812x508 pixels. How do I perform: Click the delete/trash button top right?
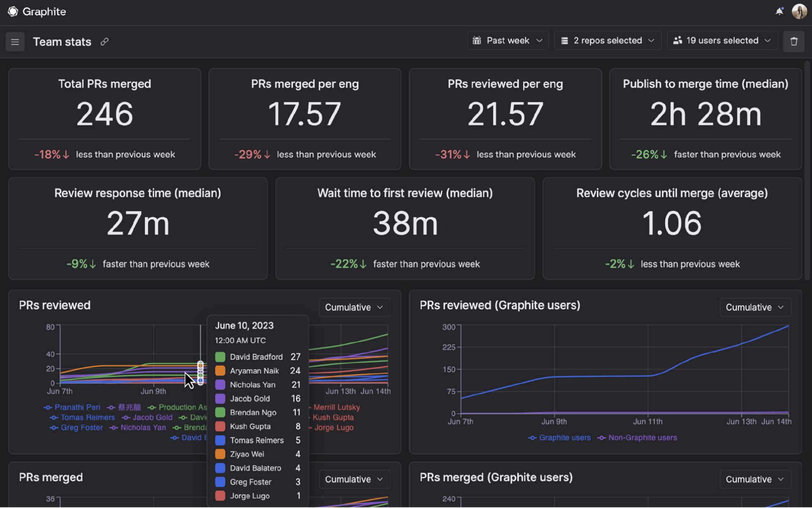(794, 41)
